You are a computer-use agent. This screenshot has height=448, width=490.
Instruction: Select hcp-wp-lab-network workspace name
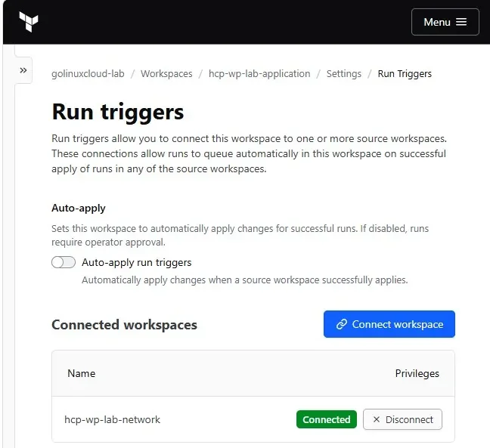[x=112, y=419]
